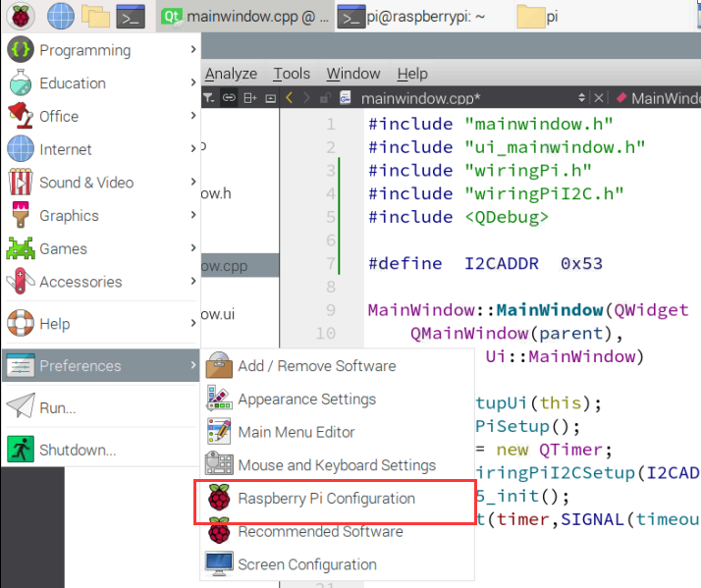Open the Accessories menu category
Screen dimensions: 701x588
[x=101, y=282]
